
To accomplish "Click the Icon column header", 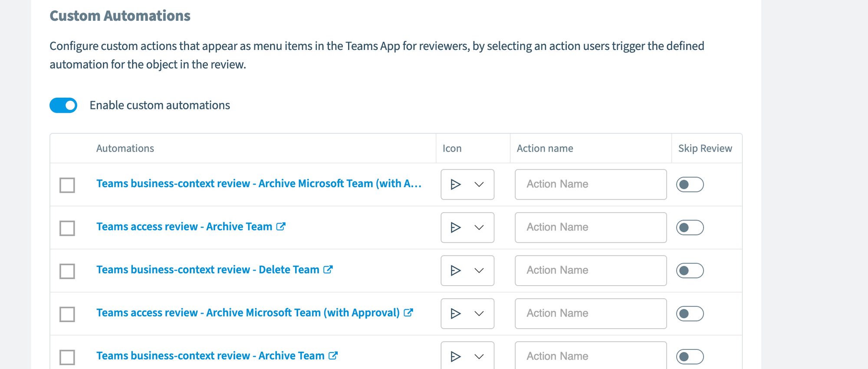I will (452, 148).
